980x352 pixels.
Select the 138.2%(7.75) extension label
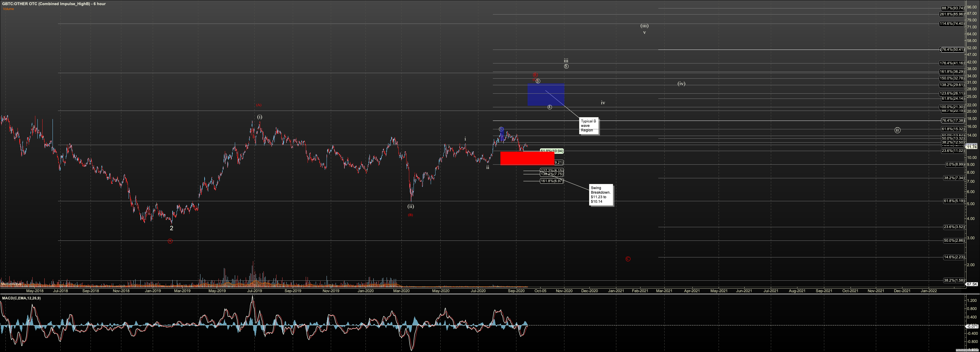552,174
